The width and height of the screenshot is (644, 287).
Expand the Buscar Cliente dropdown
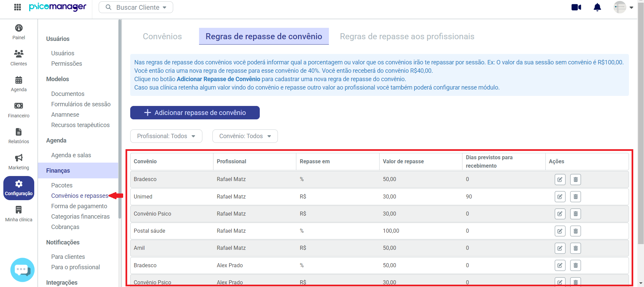tap(136, 7)
